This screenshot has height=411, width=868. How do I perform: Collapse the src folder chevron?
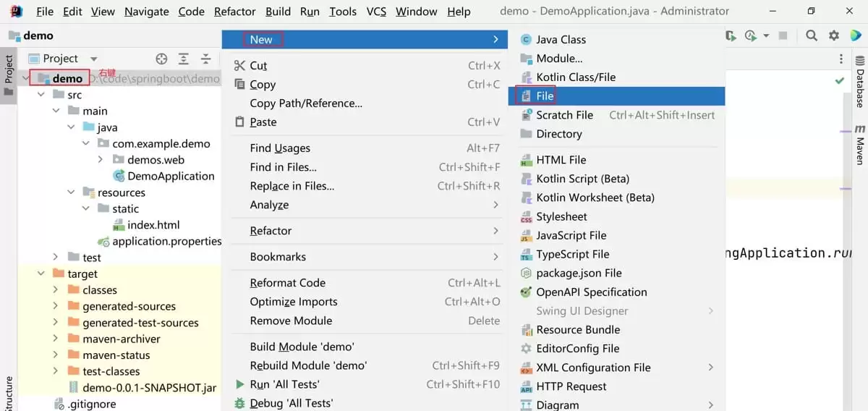[41, 95]
